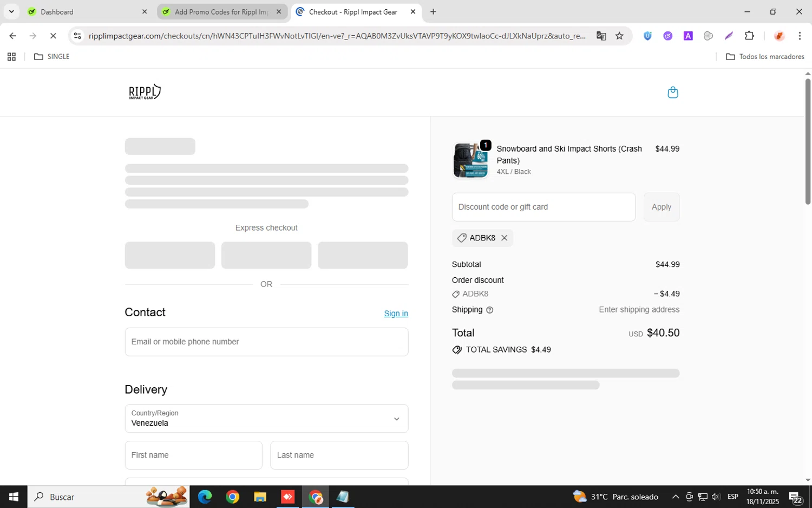Close the Dashboard tab
The width and height of the screenshot is (812, 508).
145,11
